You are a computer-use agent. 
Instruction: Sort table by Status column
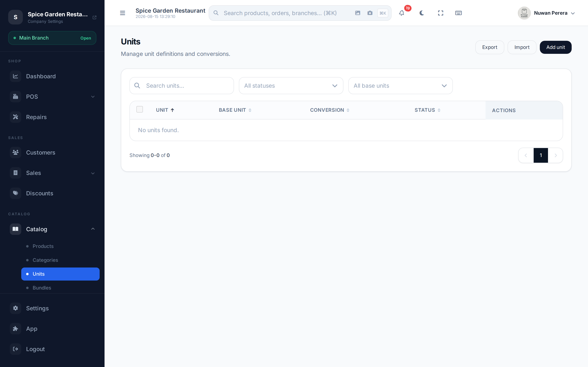(427, 110)
